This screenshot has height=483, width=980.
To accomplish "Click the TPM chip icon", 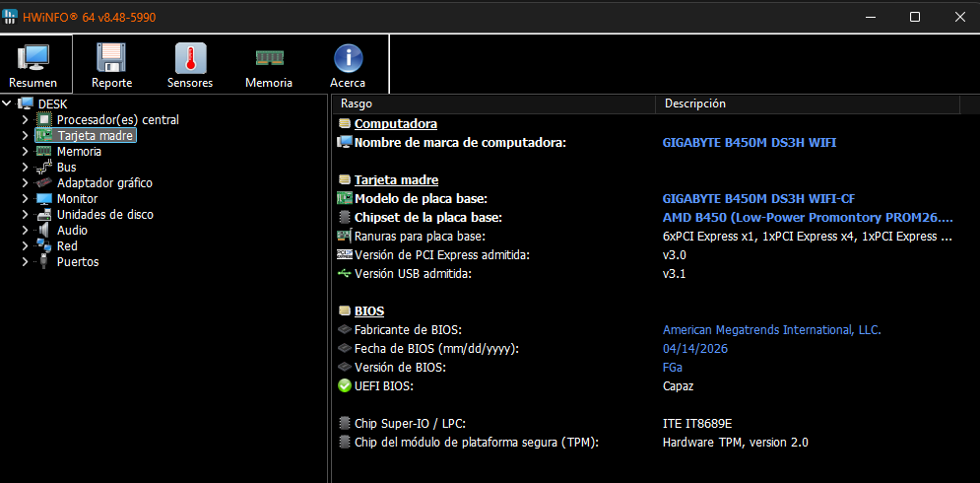I will pyautogui.click(x=345, y=443).
